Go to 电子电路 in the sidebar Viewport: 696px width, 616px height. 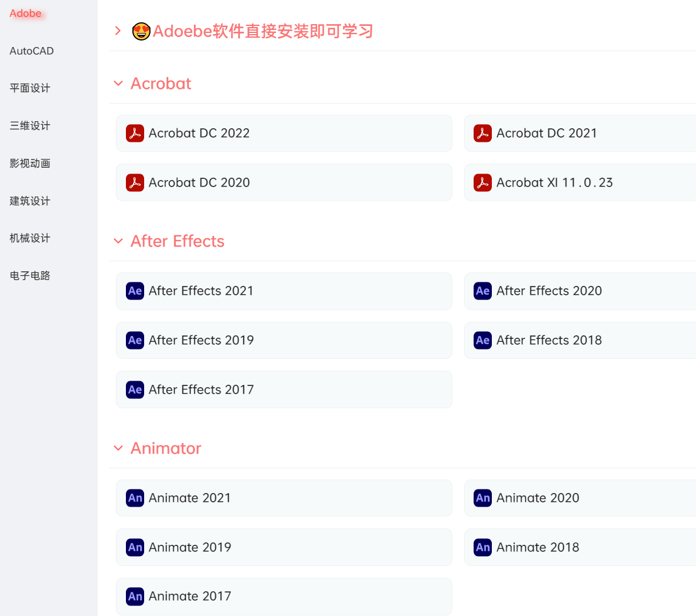(30, 276)
